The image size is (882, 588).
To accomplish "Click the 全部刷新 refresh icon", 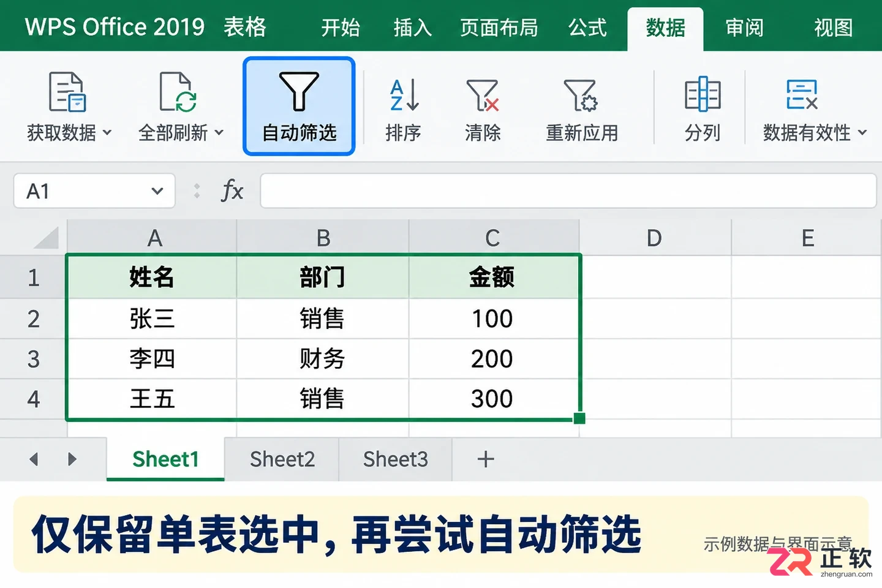I will tap(178, 92).
